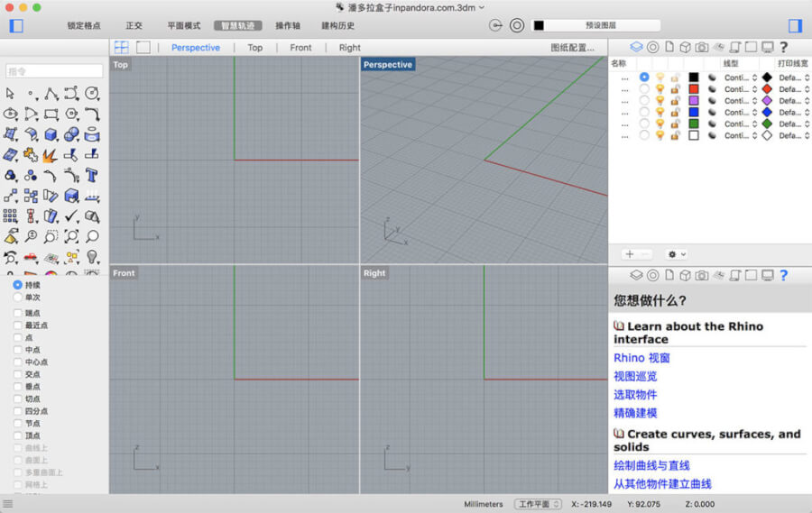Click the orange explode tool
Image resolution: width=812 pixels, height=513 pixels.
click(51, 155)
